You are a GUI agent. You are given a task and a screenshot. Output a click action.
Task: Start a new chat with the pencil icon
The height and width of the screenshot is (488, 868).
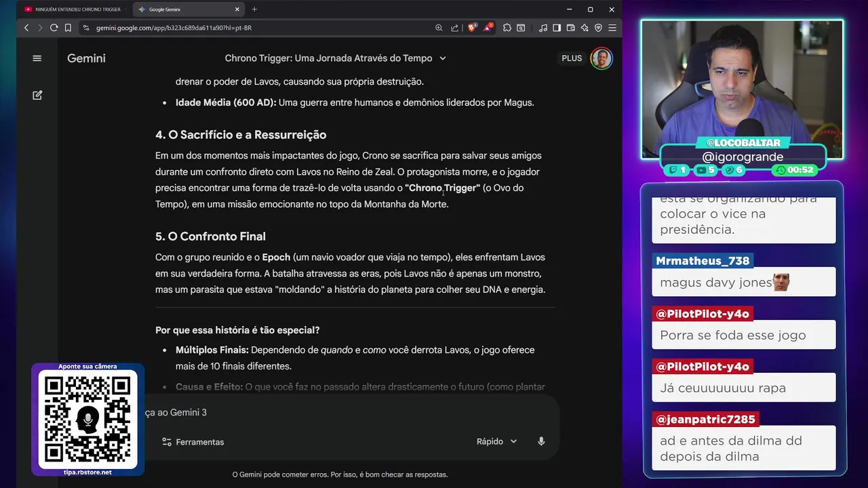[x=37, y=96]
